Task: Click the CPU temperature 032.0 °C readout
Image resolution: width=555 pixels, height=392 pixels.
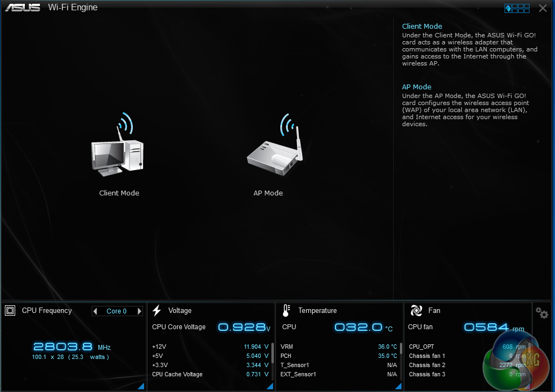Action: pyautogui.click(x=364, y=328)
